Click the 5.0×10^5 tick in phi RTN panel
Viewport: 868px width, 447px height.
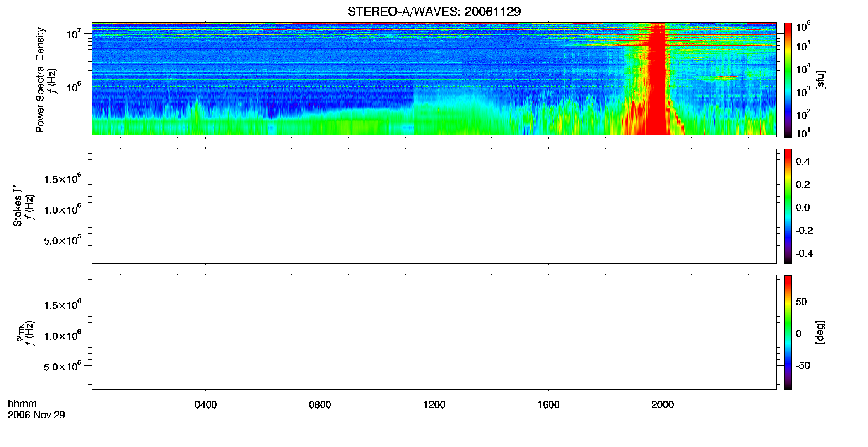pyautogui.click(x=63, y=366)
